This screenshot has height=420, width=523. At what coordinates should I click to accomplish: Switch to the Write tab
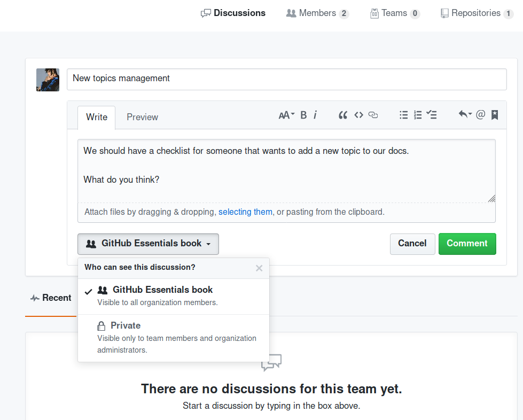[x=96, y=117]
